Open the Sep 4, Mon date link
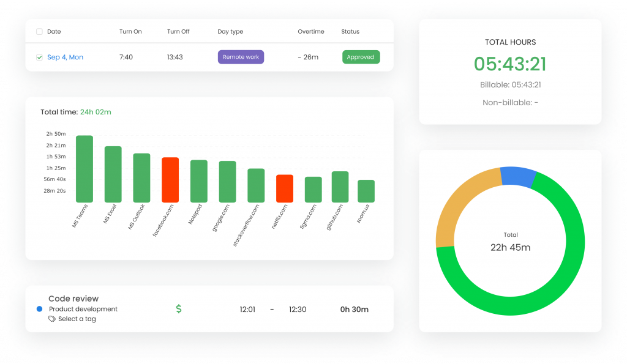 [x=65, y=58]
